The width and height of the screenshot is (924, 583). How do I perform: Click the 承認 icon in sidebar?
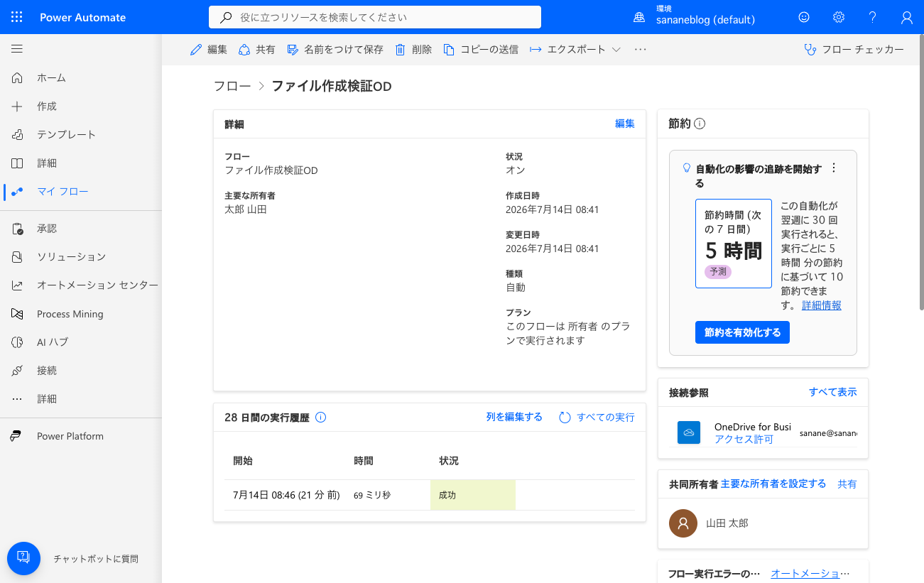17,229
